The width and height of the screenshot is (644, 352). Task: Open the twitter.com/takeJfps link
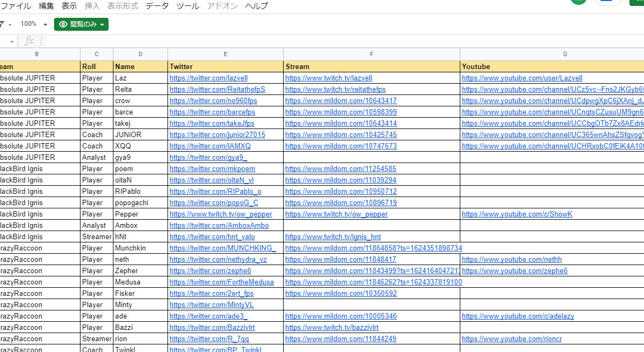pos(212,123)
